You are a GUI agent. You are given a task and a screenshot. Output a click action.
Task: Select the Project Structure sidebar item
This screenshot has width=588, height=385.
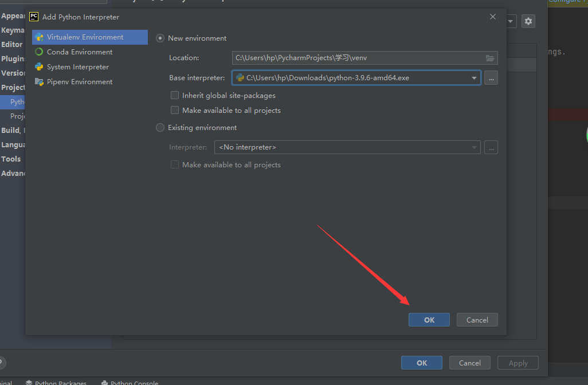pos(17,116)
